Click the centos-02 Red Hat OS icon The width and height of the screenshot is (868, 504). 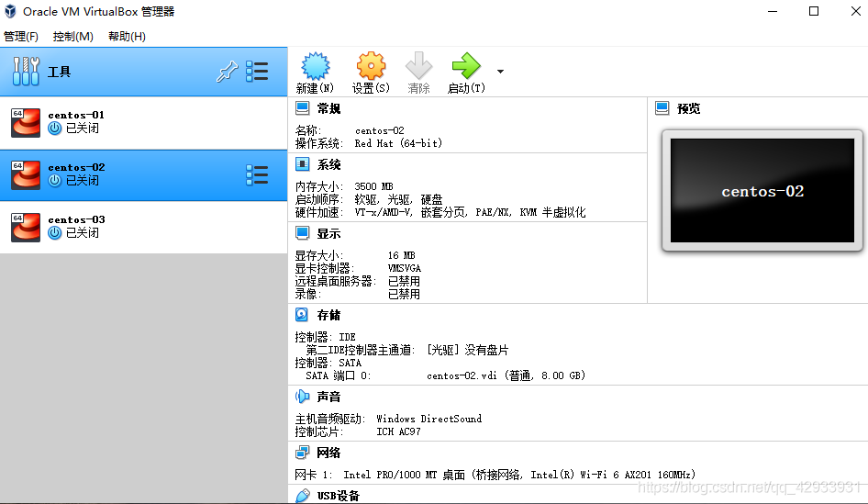tap(26, 175)
